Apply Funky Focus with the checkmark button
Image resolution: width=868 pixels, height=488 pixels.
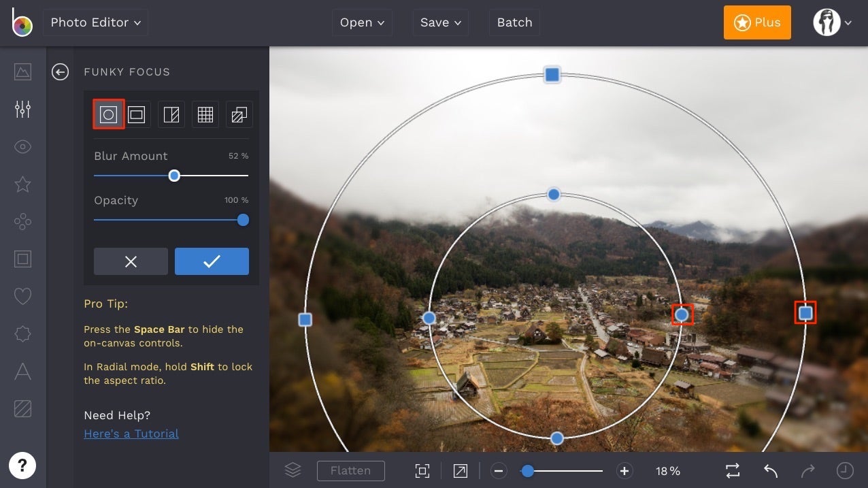coord(212,261)
